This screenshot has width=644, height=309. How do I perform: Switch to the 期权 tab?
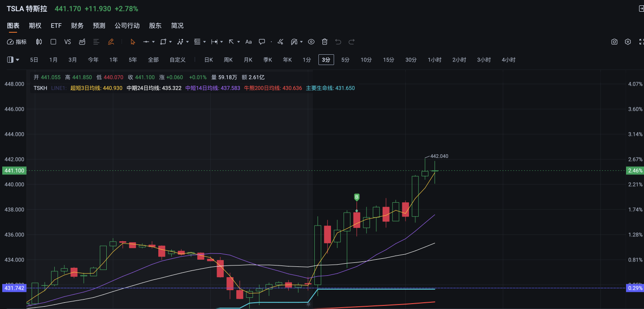35,26
